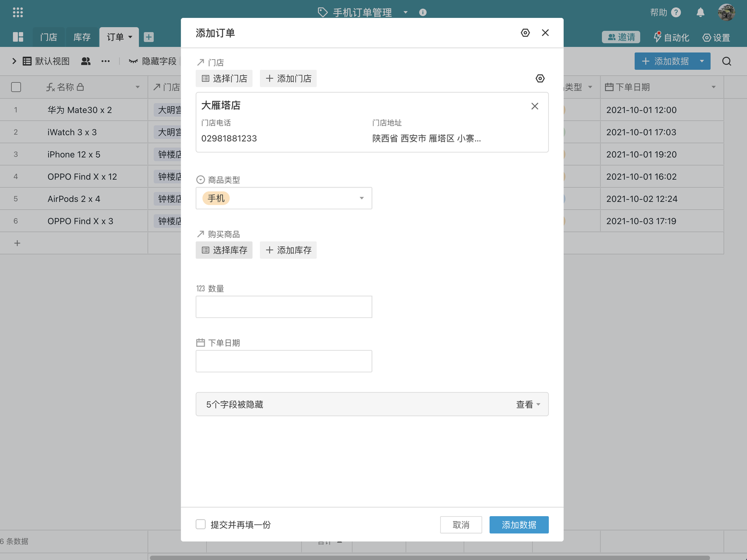747x560 pixels.
Task: Open the notifications bell
Action: (x=700, y=12)
